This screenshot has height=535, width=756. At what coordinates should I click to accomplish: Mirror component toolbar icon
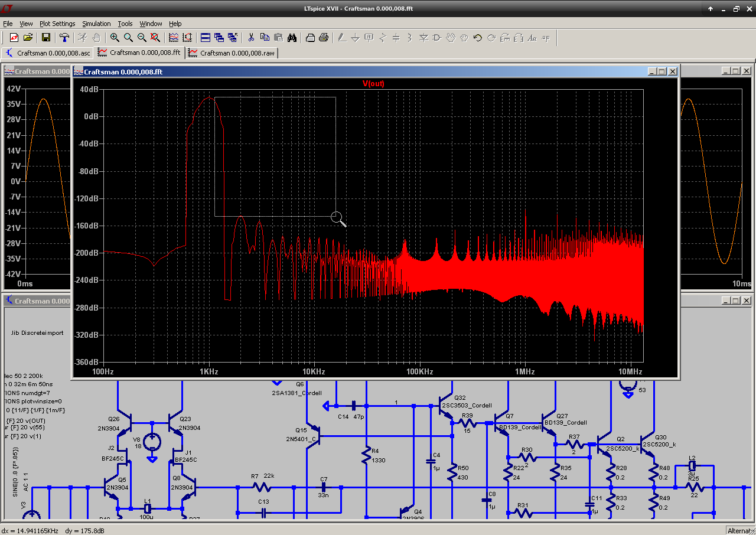(x=519, y=38)
